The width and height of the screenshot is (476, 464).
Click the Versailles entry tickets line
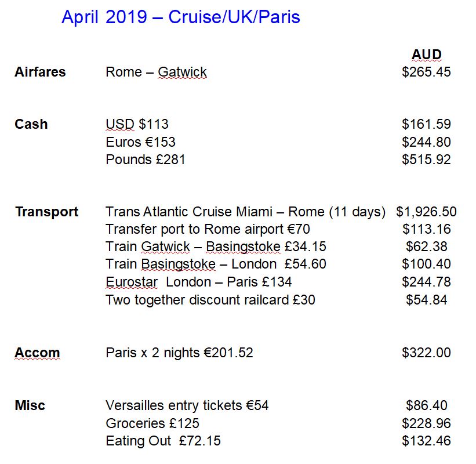click(x=187, y=405)
